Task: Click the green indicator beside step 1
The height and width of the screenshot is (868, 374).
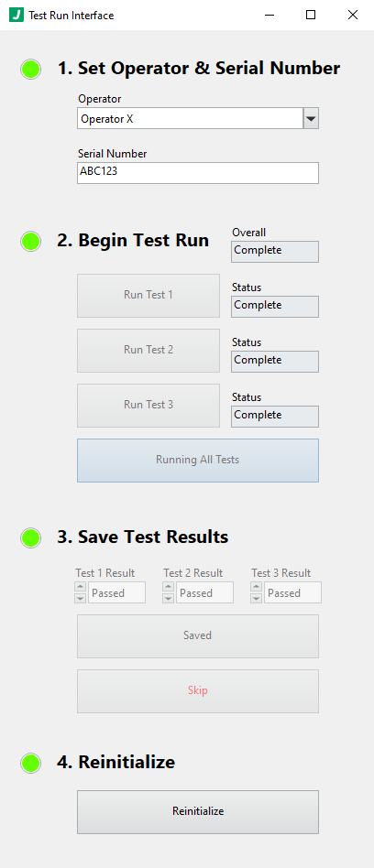Action: point(31,70)
